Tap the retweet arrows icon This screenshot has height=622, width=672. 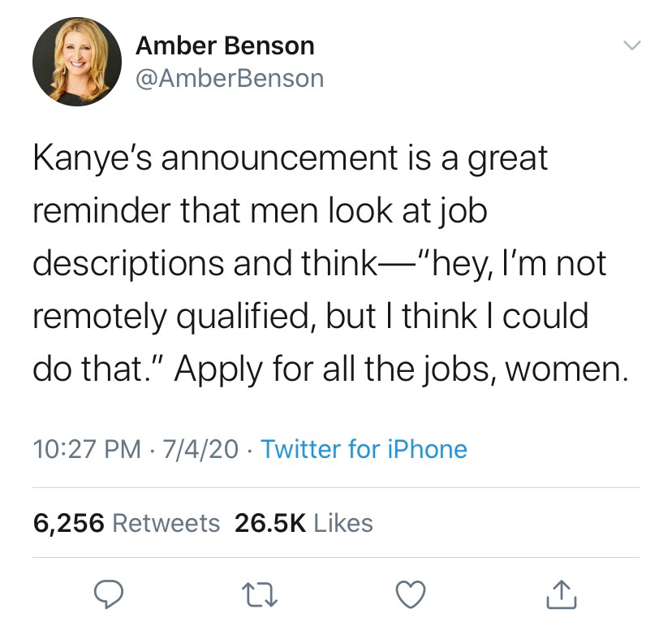tap(260, 594)
